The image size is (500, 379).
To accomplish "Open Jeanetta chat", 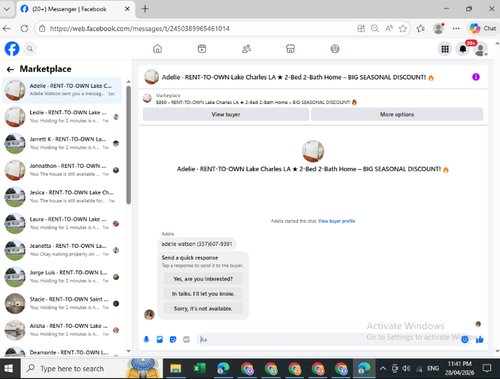I will point(62,250).
